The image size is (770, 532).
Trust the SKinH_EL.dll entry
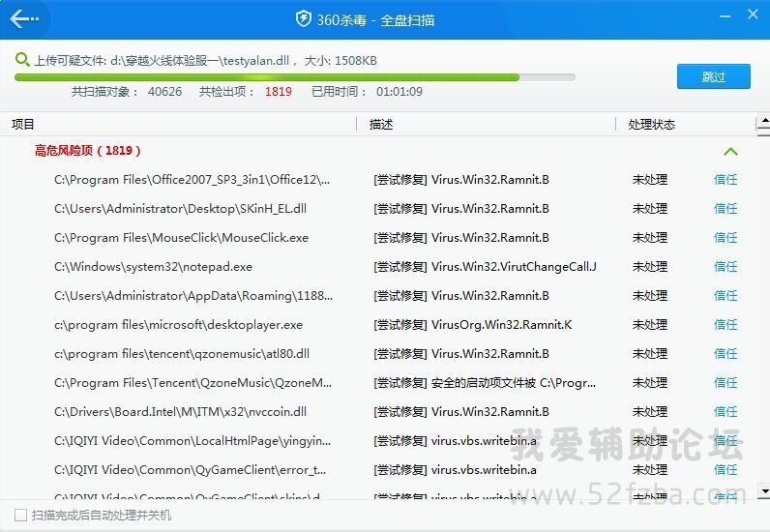click(726, 209)
